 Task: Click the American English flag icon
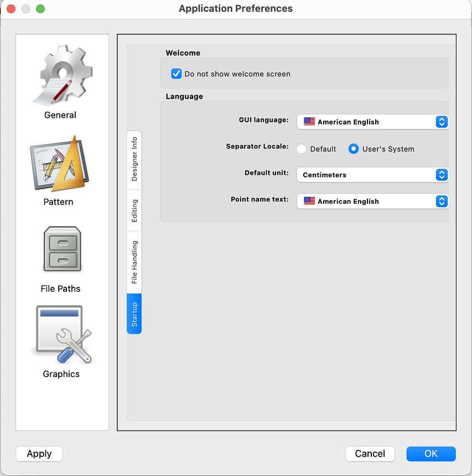click(309, 122)
